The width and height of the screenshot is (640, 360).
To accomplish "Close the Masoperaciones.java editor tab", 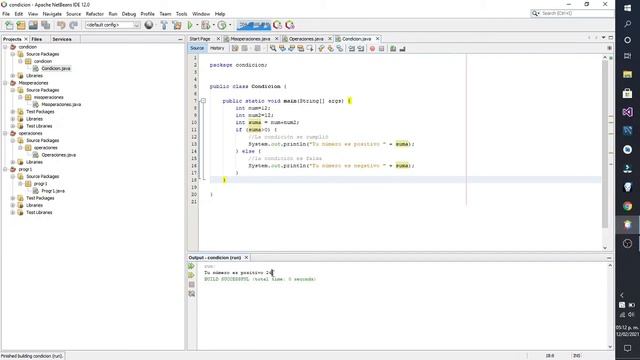I will [x=276, y=39].
